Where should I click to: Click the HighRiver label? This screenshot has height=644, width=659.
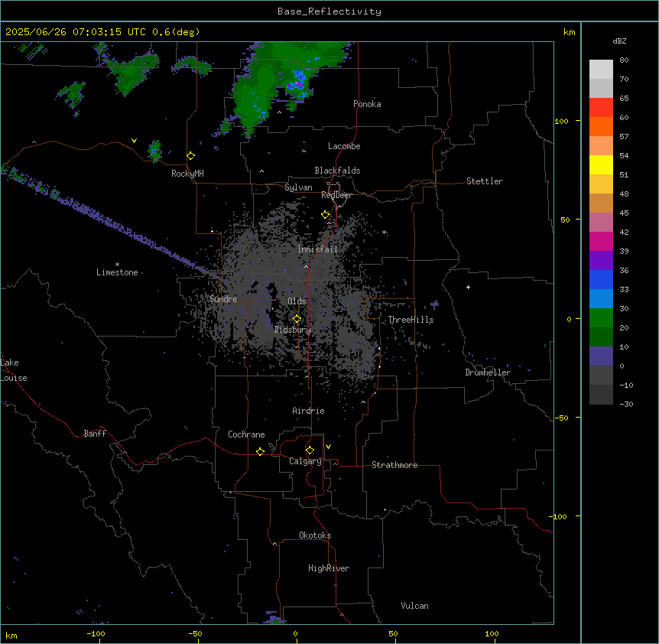[x=329, y=568]
